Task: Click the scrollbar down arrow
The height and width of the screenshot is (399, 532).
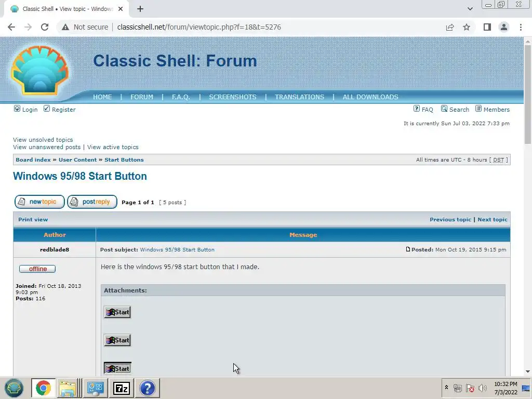Action: point(528,372)
